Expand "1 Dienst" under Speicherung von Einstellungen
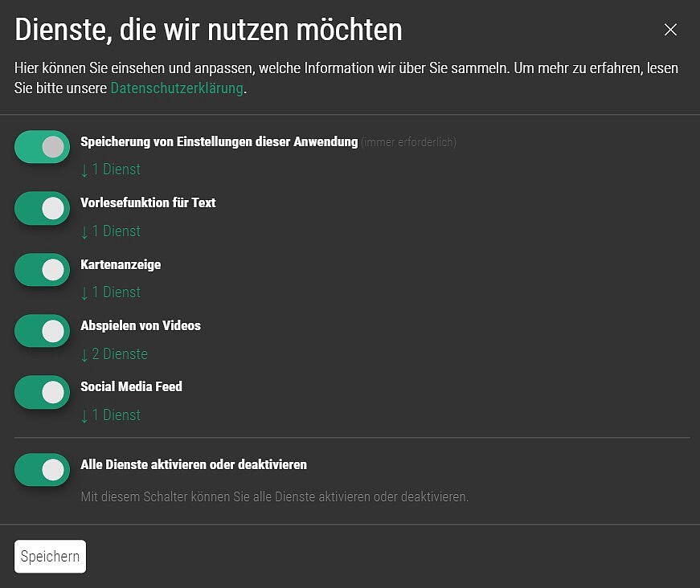This screenshot has height=588, width=700. pos(111,169)
